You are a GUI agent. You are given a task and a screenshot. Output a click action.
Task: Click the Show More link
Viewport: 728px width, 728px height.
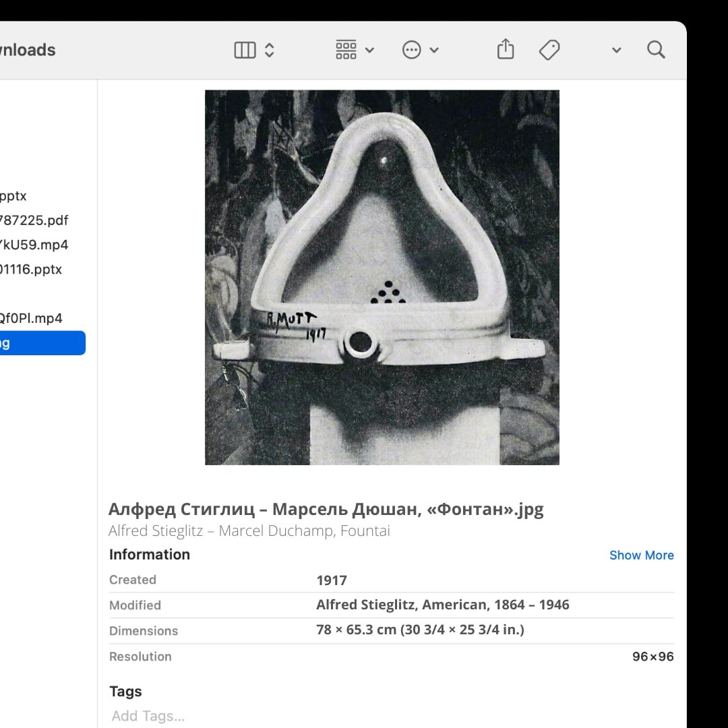point(641,555)
